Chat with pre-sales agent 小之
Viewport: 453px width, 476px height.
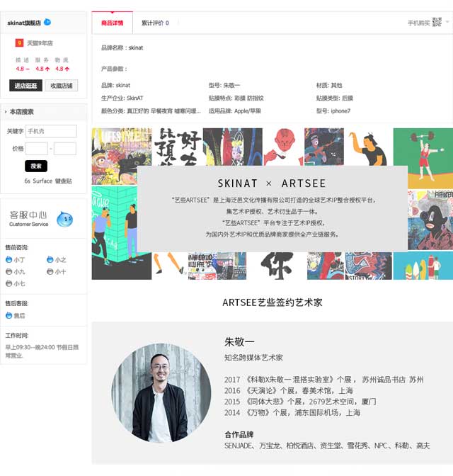(57, 259)
